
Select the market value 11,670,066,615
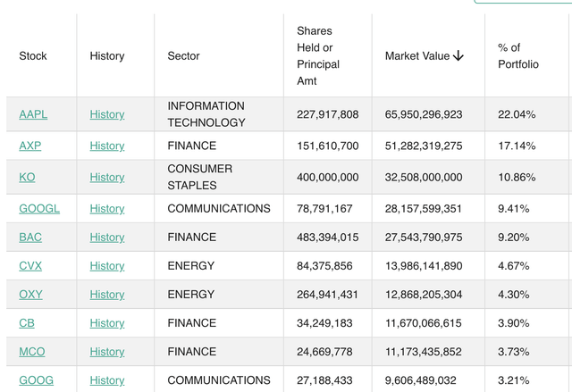point(423,322)
